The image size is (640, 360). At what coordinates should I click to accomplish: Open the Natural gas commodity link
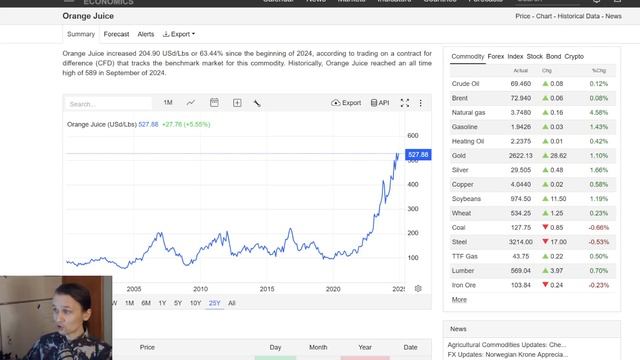point(468,113)
